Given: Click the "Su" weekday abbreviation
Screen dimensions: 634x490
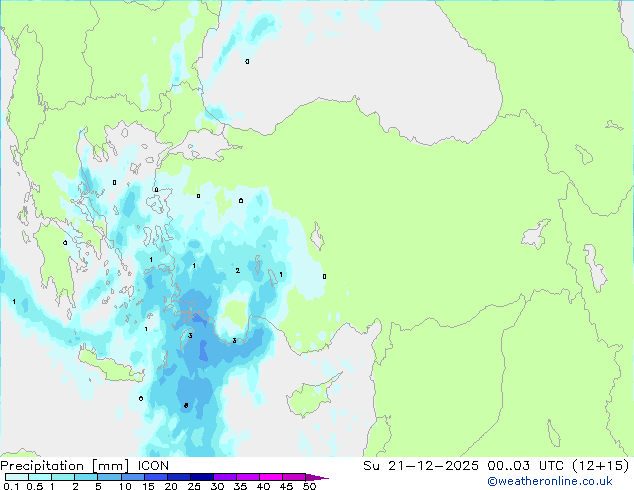Looking at the screenshot, I should tap(371, 466).
